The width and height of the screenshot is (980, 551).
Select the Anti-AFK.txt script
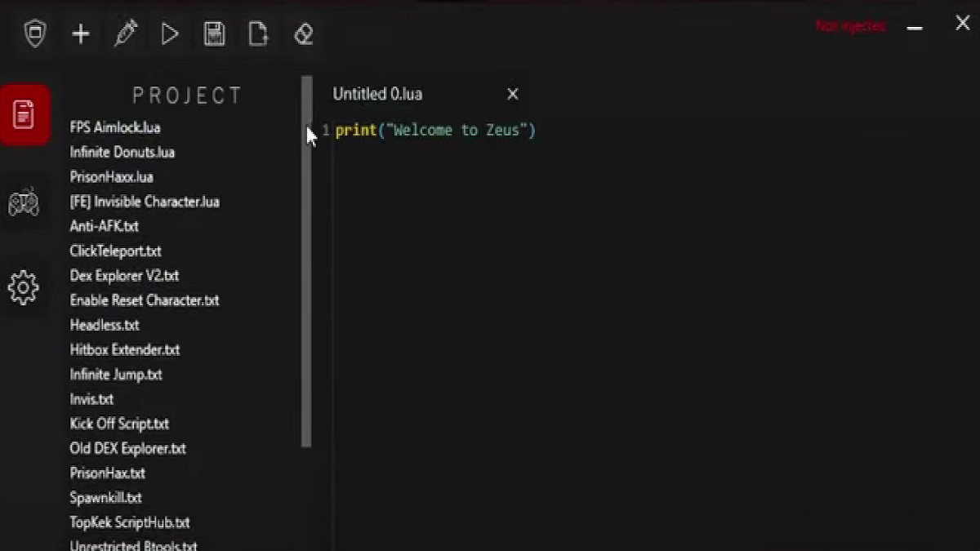click(103, 226)
